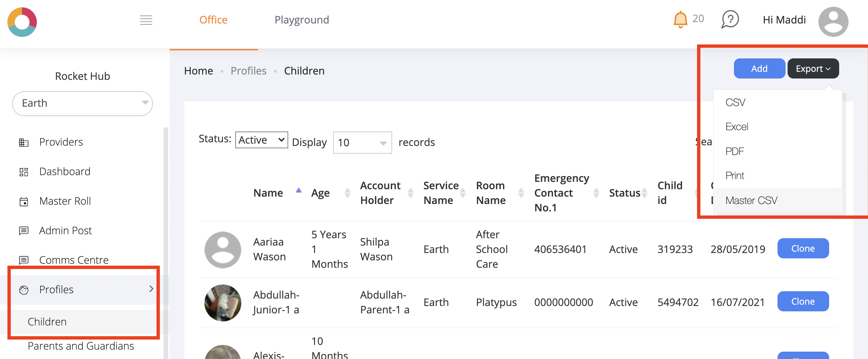Click the Master Roll calendar icon
868x359 pixels.
[x=23, y=201]
